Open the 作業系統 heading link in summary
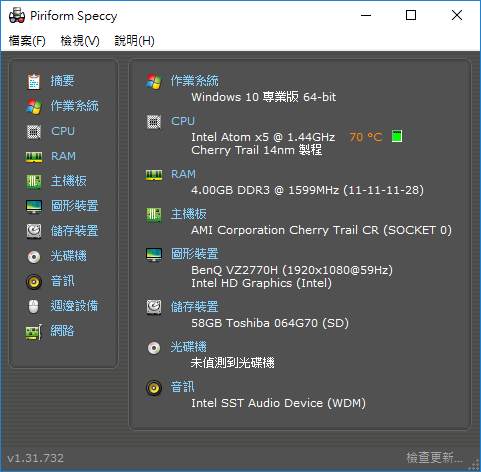This screenshot has height=472, width=481. (x=195, y=81)
